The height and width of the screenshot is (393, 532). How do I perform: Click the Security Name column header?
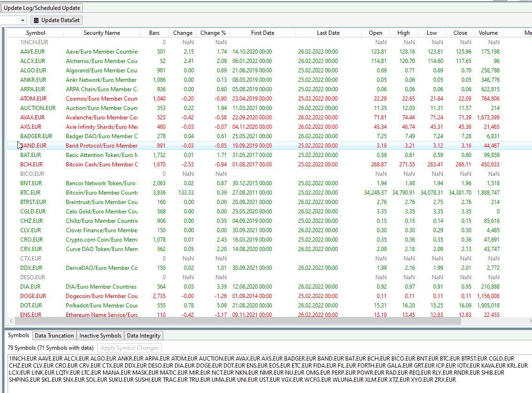point(102,33)
